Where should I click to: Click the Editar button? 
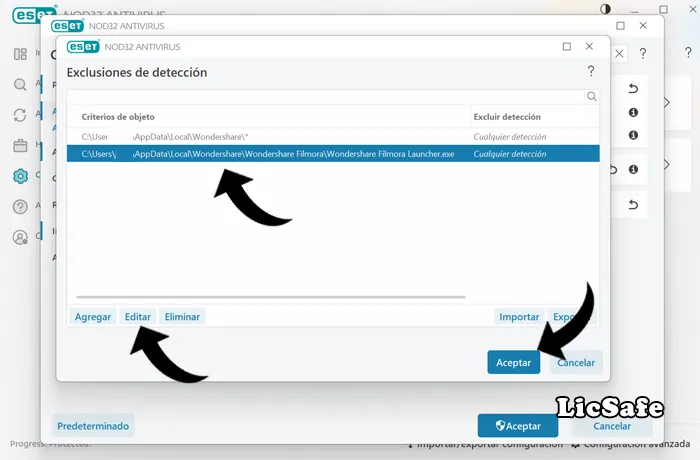[138, 317]
